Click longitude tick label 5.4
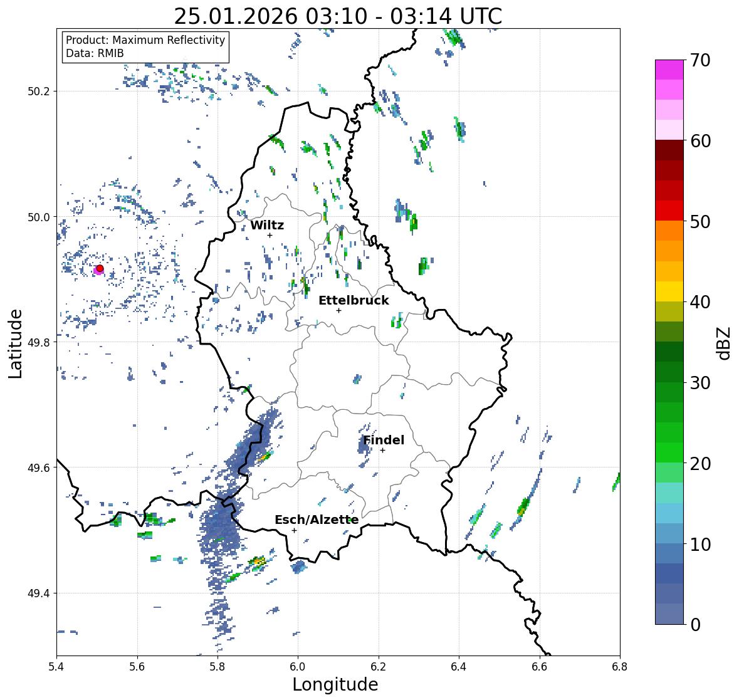Screen dimensions: 739x700 coord(56,667)
